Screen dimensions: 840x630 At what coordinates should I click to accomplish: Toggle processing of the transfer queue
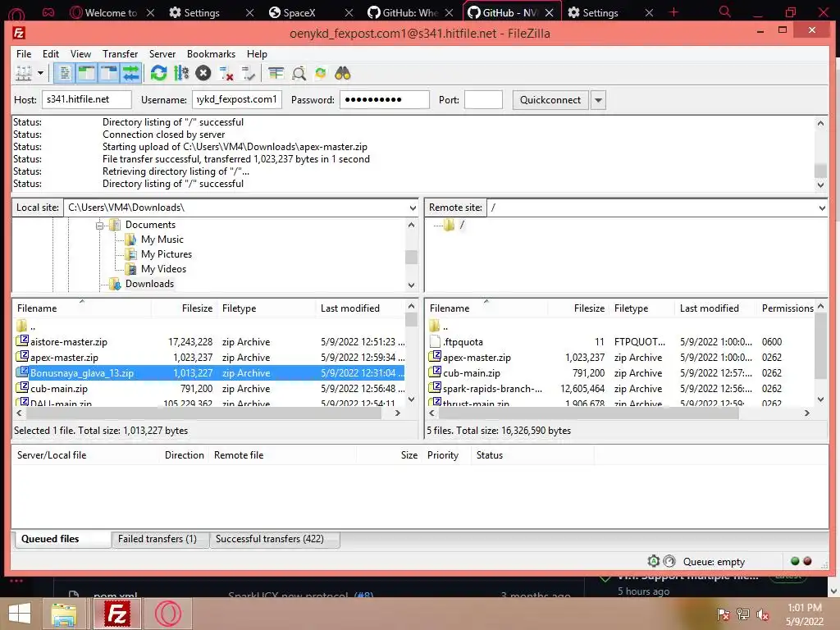(181, 73)
